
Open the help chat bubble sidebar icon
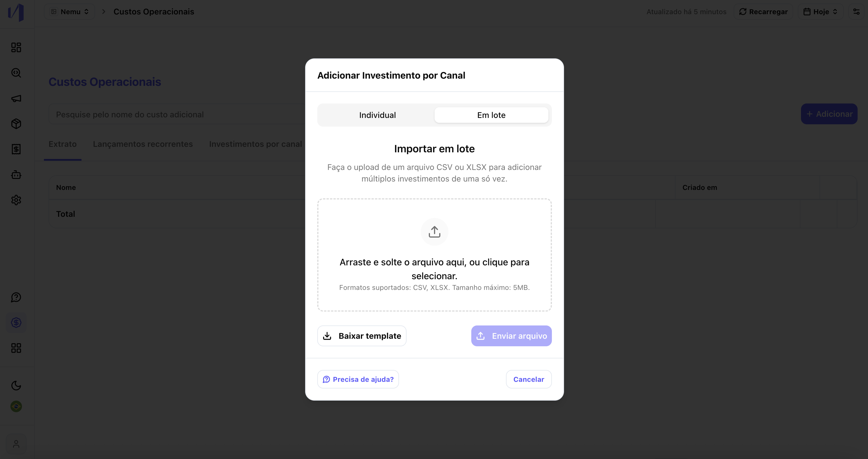[x=16, y=297]
